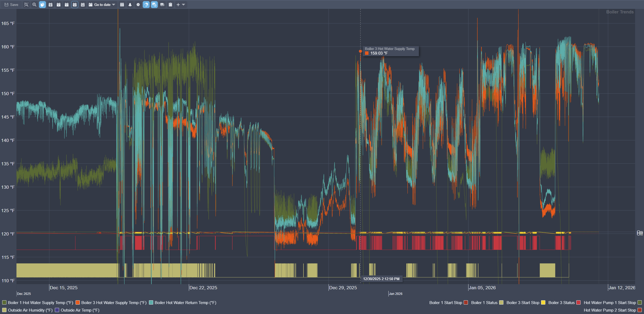
Task: Click the legend list icon
Action: 122,5
